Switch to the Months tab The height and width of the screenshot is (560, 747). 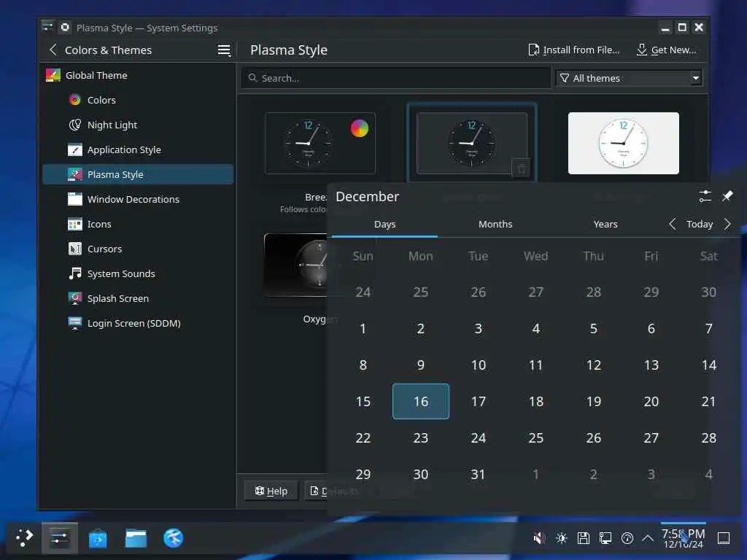[x=495, y=224]
